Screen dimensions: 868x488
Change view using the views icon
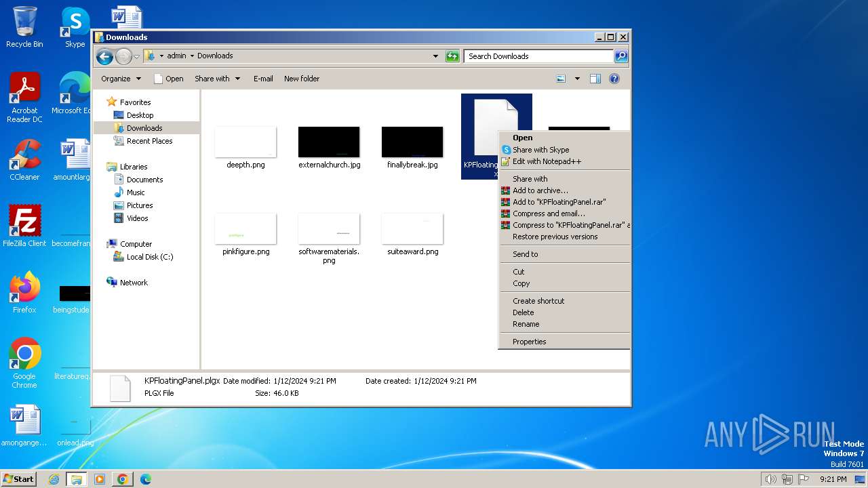(x=561, y=79)
